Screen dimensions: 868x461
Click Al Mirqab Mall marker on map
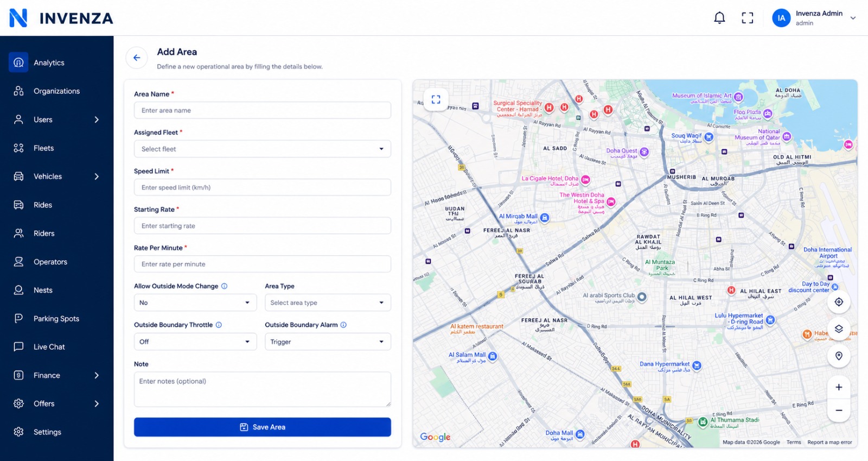(x=545, y=218)
